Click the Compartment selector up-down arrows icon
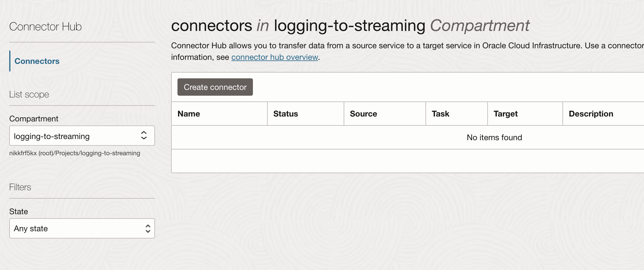The height and width of the screenshot is (270, 644). coord(144,135)
